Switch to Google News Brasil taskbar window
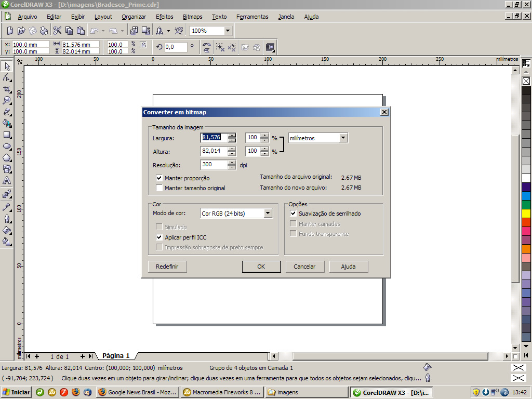Screen dimensions: 532x399 pos(138,392)
